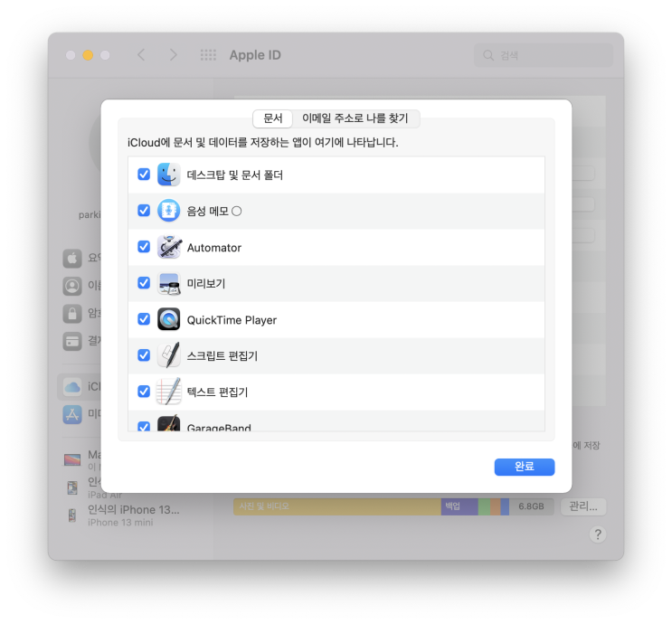Click the QuickTime Player label
672x624 pixels.
coord(232,320)
